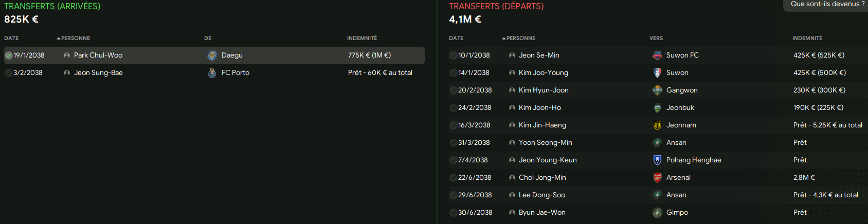Click the Arsenal club crest
Screen dimensions: 868x224
pyautogui.click(x=657, y=178)
